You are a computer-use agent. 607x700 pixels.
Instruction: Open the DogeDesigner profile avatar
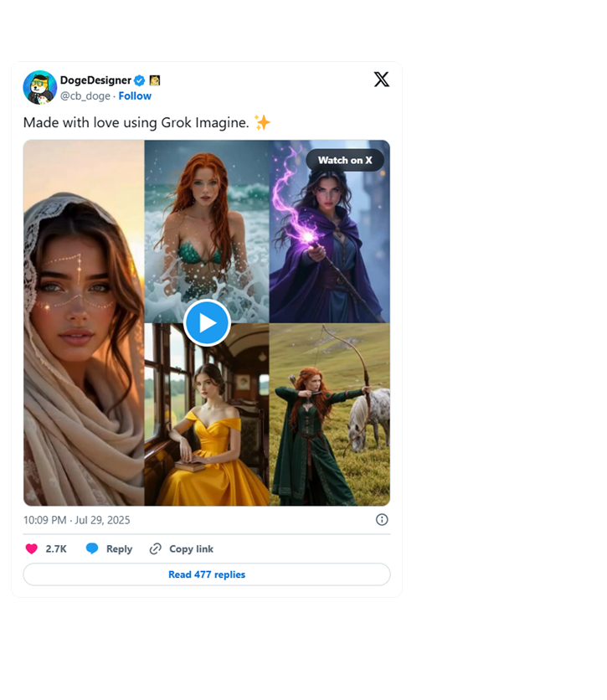40,88
